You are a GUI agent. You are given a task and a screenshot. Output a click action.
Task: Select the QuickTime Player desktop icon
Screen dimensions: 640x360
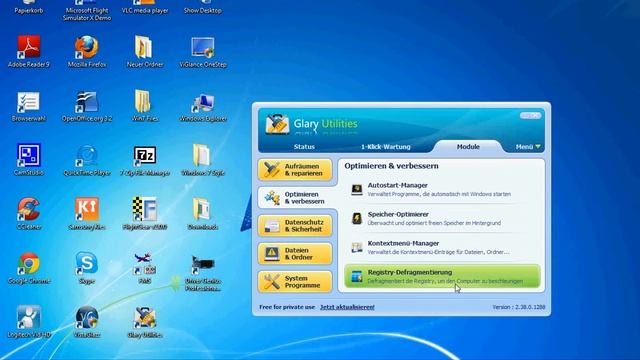[87, 156]
